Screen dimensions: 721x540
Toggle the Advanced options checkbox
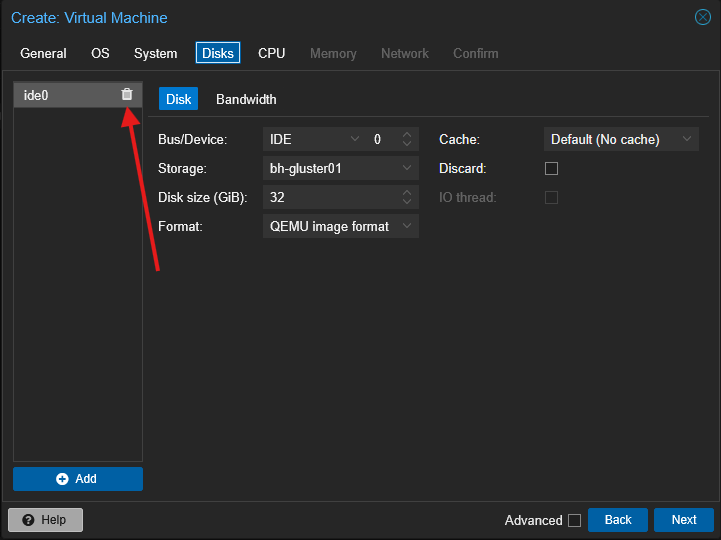point(574,520)
